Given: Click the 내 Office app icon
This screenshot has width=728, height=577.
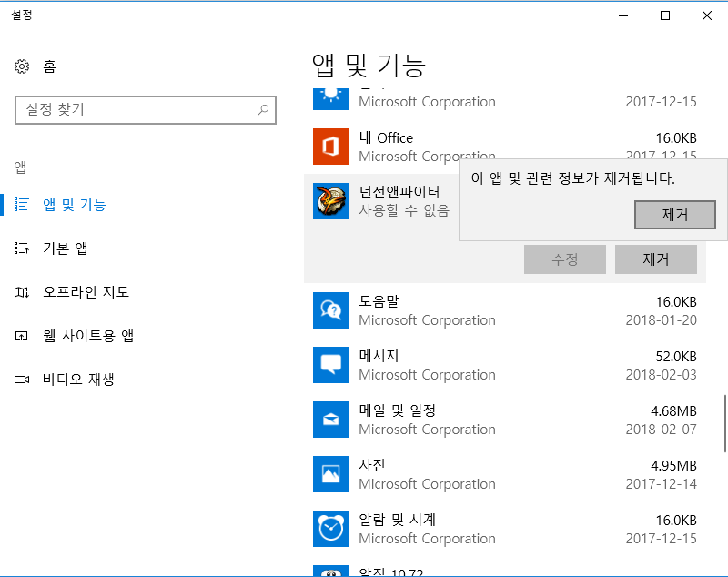Looking at the screenshot, I should click(330, 147).
